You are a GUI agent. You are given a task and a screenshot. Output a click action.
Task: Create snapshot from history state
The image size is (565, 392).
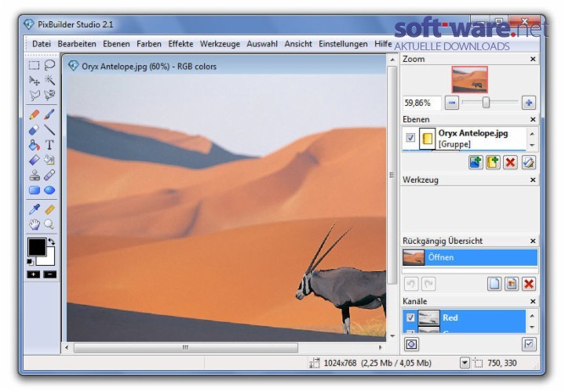point(512,284)
